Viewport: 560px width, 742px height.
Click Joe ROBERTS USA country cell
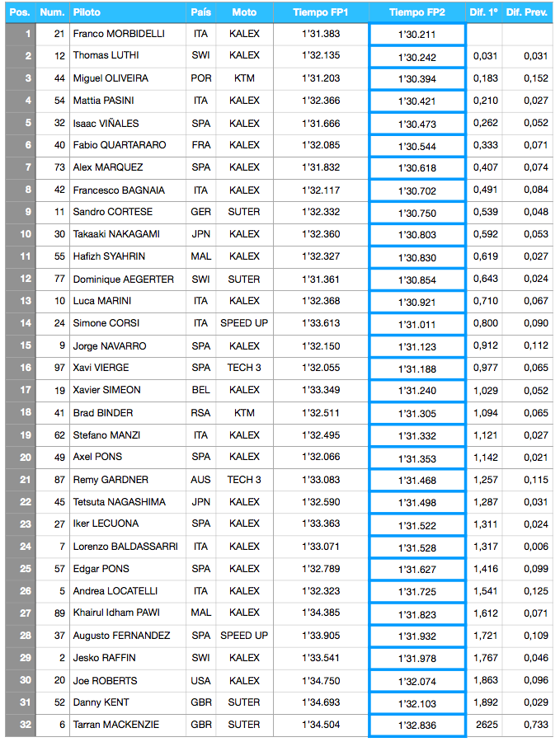click(x=200, y=681)
